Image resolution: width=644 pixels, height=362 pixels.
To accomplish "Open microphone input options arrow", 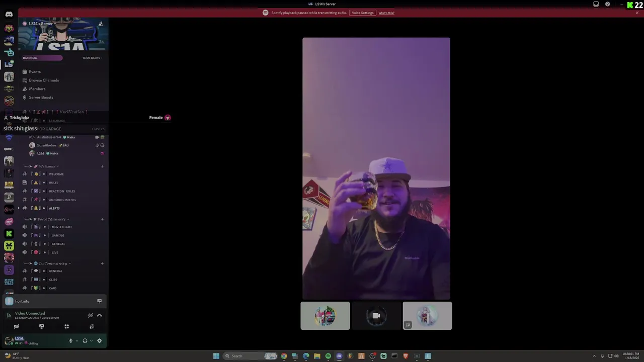I will [x=77, y=340].
